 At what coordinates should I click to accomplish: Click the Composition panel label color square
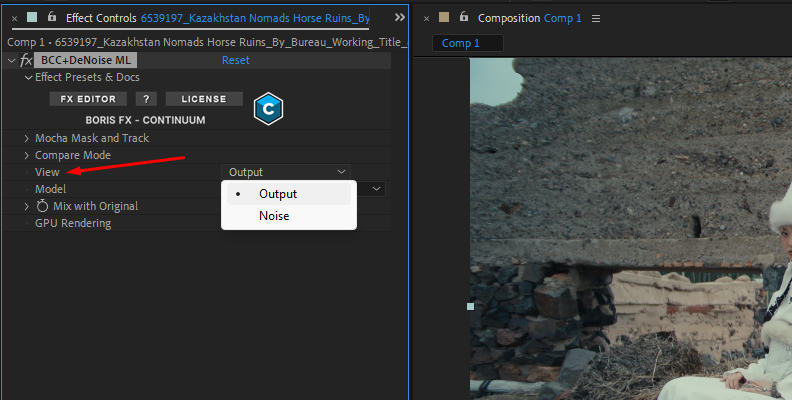(x=445, y=18)
